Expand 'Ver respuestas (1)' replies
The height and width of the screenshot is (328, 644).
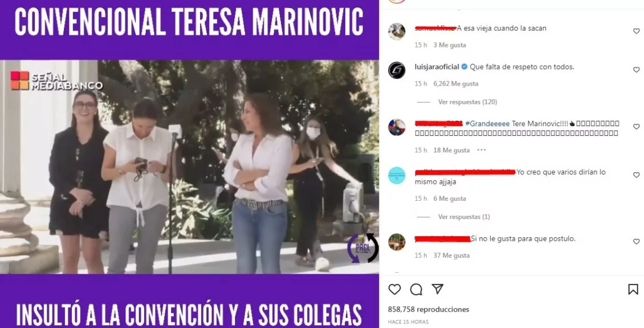(464, 217)
